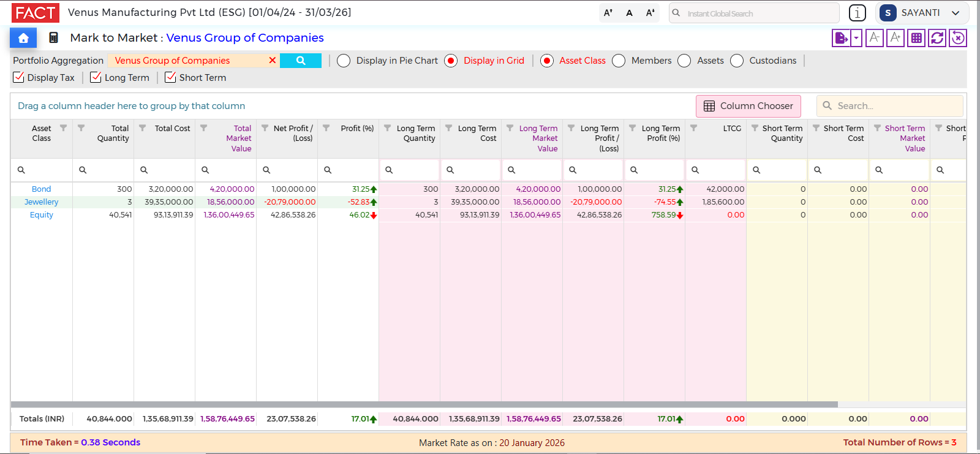Open search operator dropdown under Total Market Value
Screen dimensions: 980x454
(205, 170)
